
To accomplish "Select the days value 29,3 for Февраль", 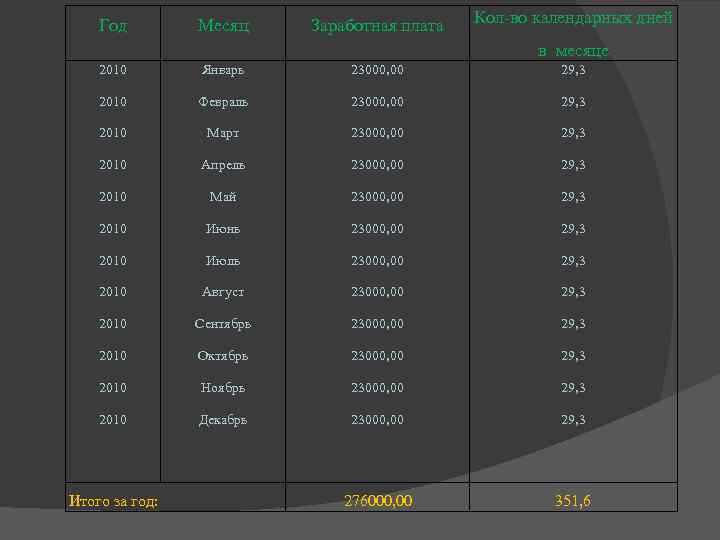I will (x=573, y=101).
